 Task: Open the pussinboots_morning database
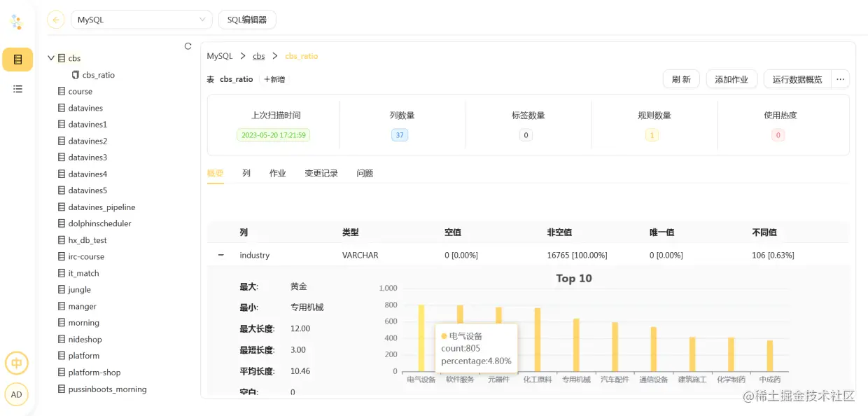(x=108, y=389)
